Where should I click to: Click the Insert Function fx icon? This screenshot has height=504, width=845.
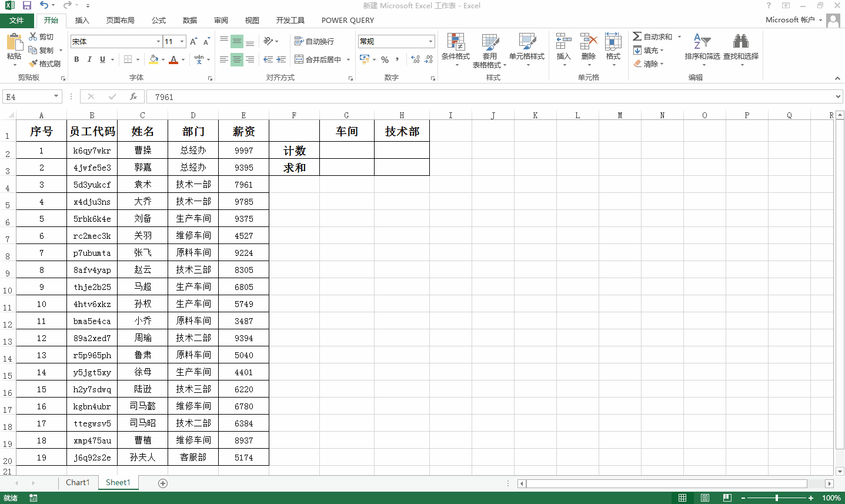pos(133,96)
